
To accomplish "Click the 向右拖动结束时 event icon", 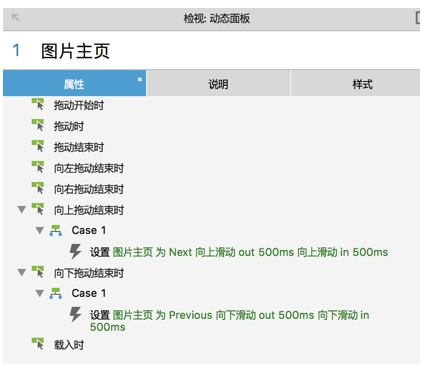I will click(38, 188).
